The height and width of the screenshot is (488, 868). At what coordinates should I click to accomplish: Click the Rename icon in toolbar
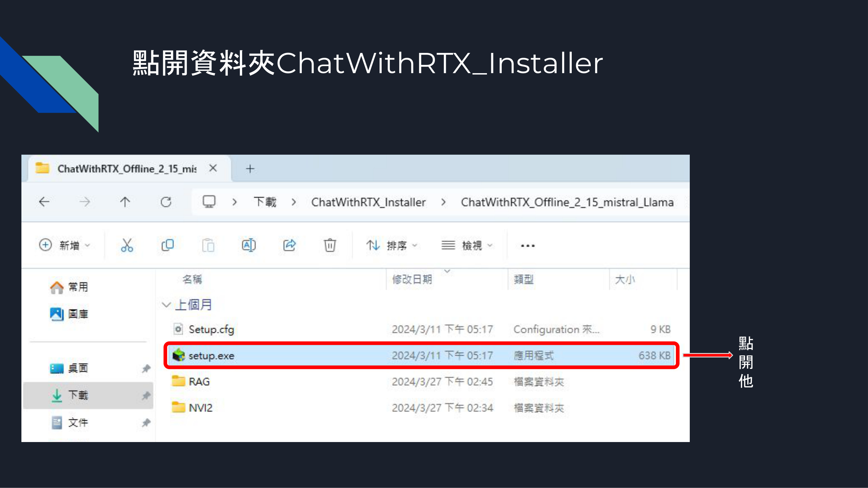[249, 245]
